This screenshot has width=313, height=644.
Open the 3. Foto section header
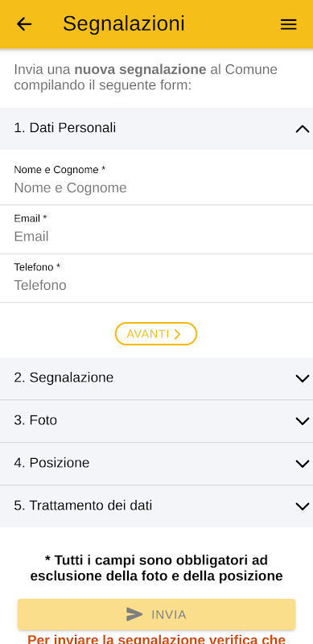click(x=156, y=421)
